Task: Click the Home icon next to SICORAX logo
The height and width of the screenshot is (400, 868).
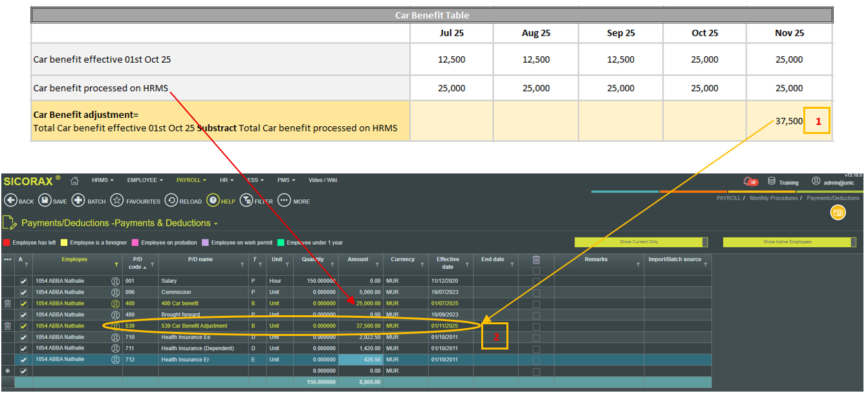Action: (75, 181)
